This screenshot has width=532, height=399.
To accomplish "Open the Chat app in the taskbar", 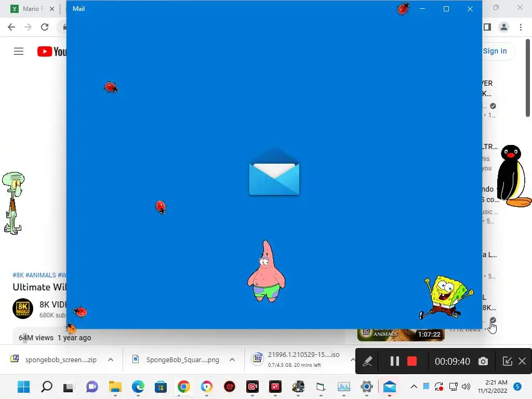I will coord(91,387).
